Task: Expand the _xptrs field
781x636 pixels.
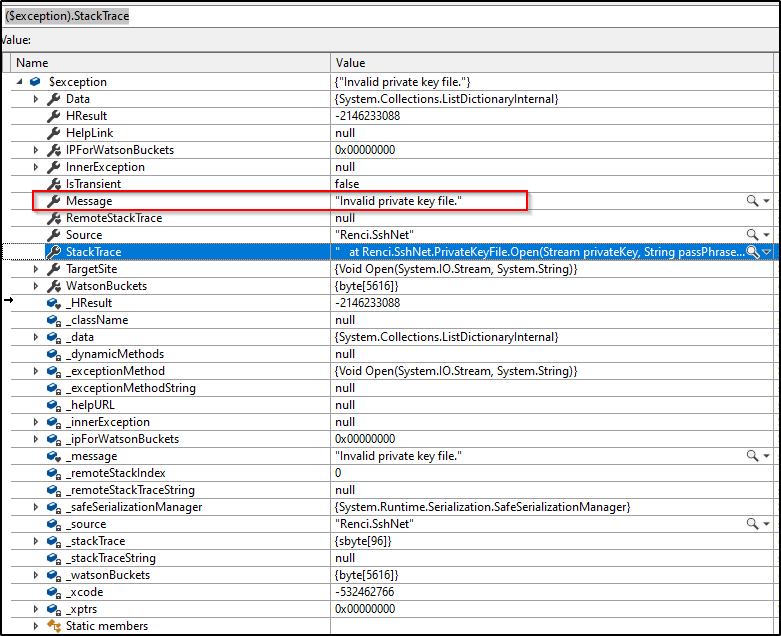Action: click(36, 609)
